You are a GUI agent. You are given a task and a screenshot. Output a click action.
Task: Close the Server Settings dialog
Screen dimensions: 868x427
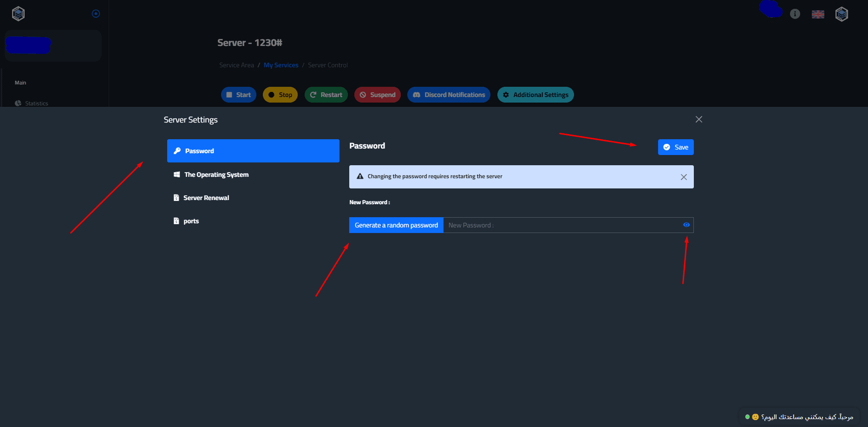pyautogui.click(x=699, y=119)
